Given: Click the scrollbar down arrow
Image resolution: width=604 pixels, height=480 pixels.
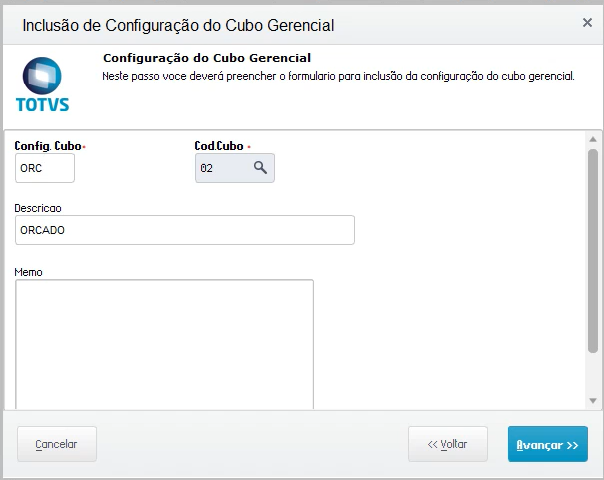Looking at the screenshot, I should point(593,401).
